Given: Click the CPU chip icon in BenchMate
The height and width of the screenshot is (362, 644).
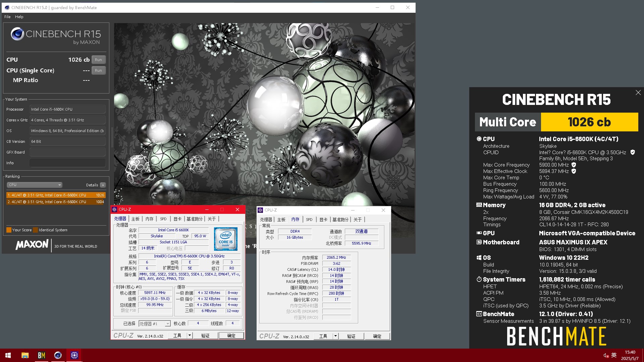Looking at the screenshot, I should click(479, 139).
